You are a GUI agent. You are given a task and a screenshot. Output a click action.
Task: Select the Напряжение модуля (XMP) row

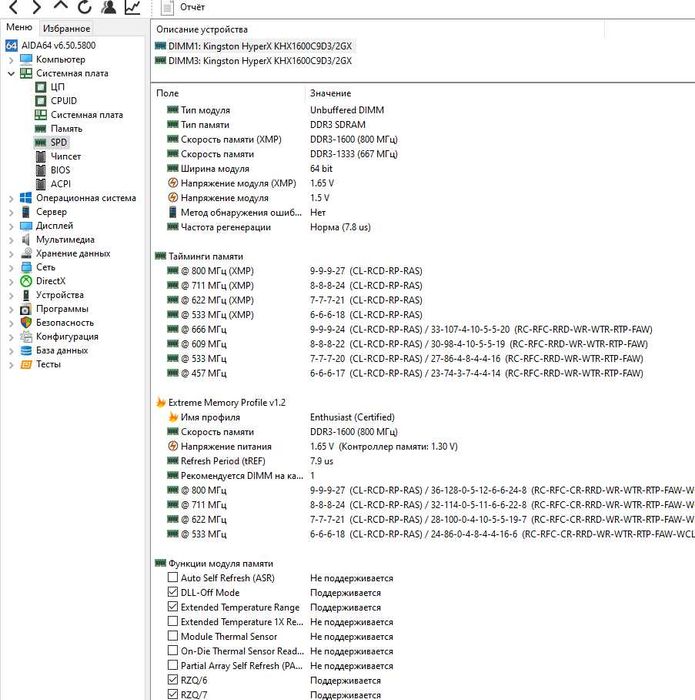click(251, 183)
